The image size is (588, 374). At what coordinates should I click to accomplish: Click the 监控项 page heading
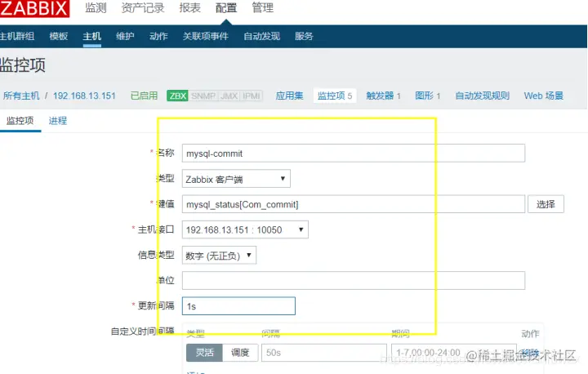coord(23,65)
